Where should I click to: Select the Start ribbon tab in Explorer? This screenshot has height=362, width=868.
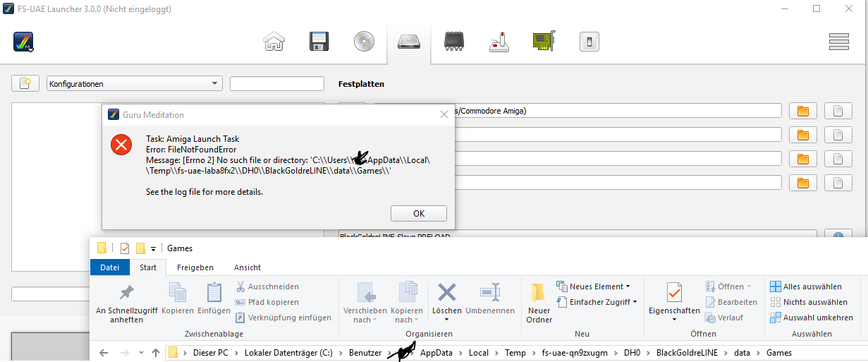pos(148,267)
